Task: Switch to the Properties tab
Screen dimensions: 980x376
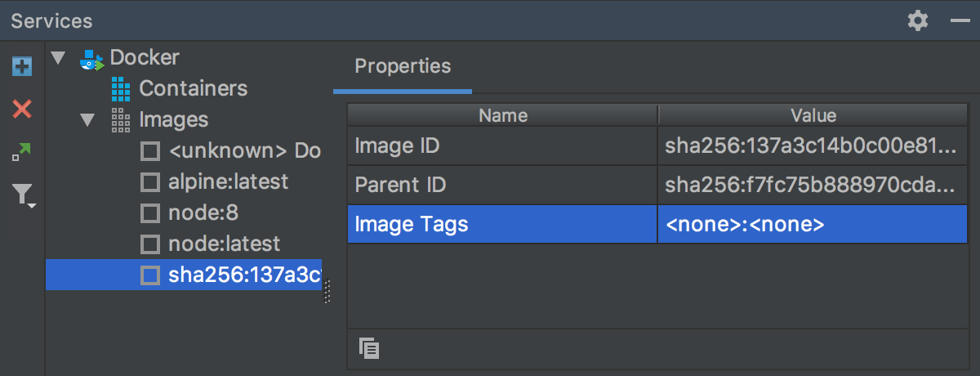Action: point(403,66)
